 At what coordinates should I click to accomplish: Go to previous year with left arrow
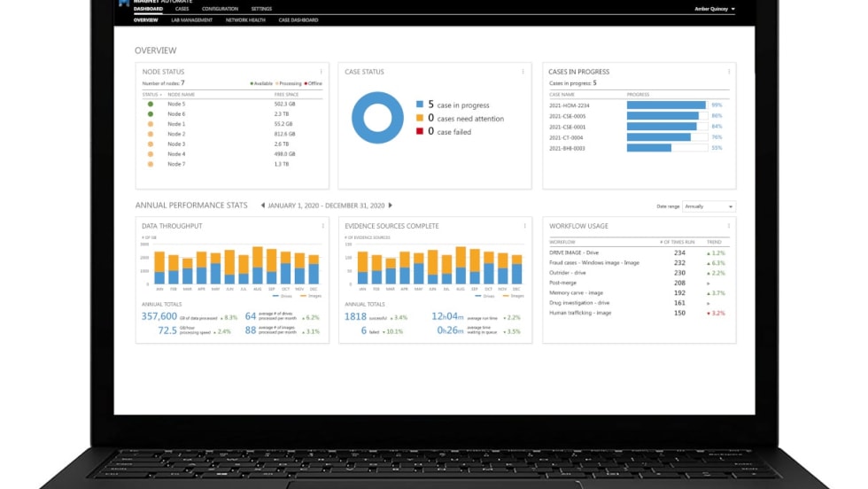pos(262,206)
